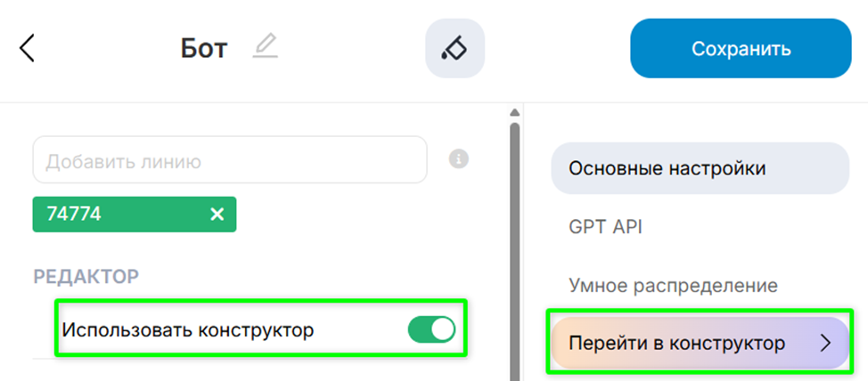Viewport: 868px width, 381px height.
Task: Remove the 74774 tag with its X
Action: 217,214
